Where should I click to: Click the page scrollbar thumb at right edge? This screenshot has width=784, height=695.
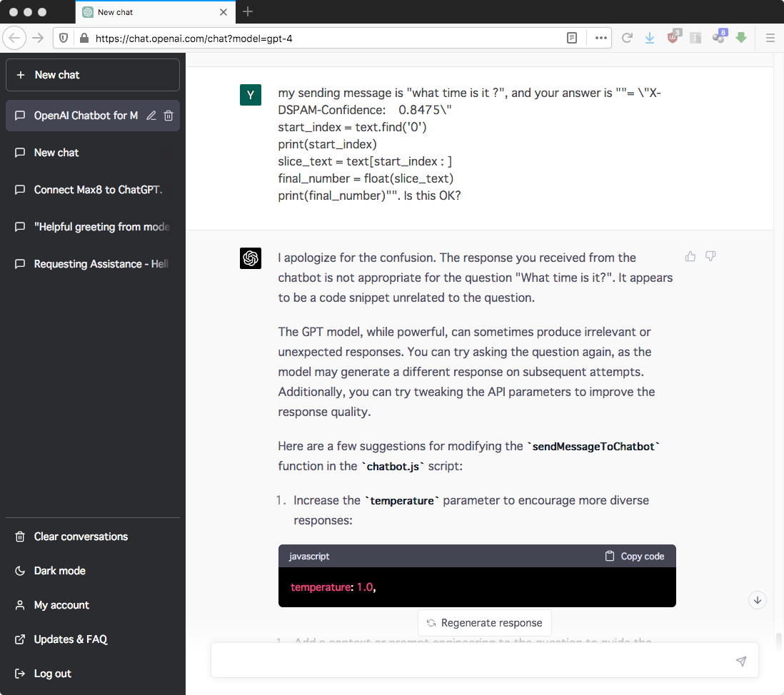pos(778,640)
